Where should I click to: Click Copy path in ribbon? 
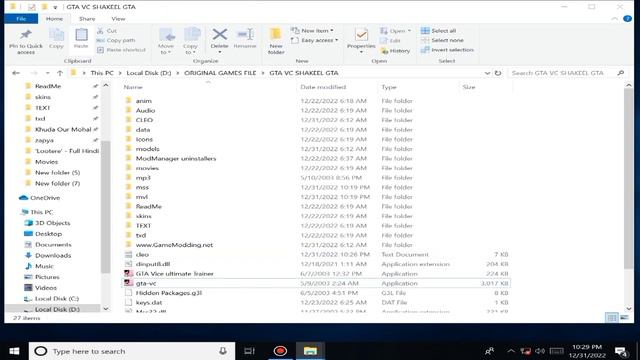(x=116, y=40)
